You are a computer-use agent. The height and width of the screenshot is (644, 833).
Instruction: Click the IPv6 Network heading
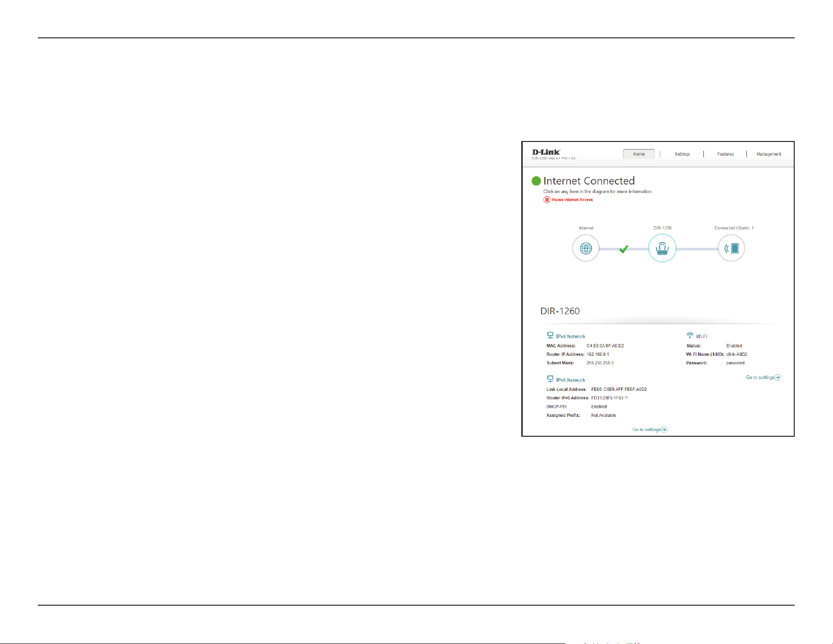(570, 380)
